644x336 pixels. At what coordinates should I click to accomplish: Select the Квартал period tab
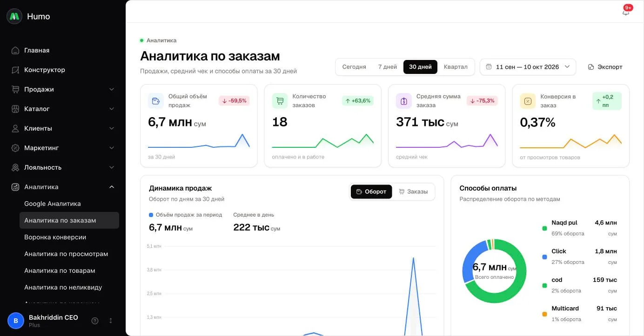pos(456,67)
